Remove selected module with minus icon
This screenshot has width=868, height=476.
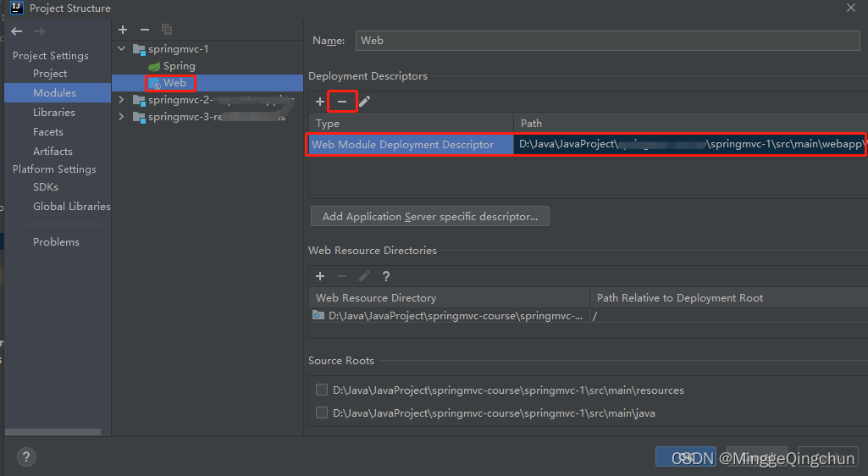tap(144, 30)
